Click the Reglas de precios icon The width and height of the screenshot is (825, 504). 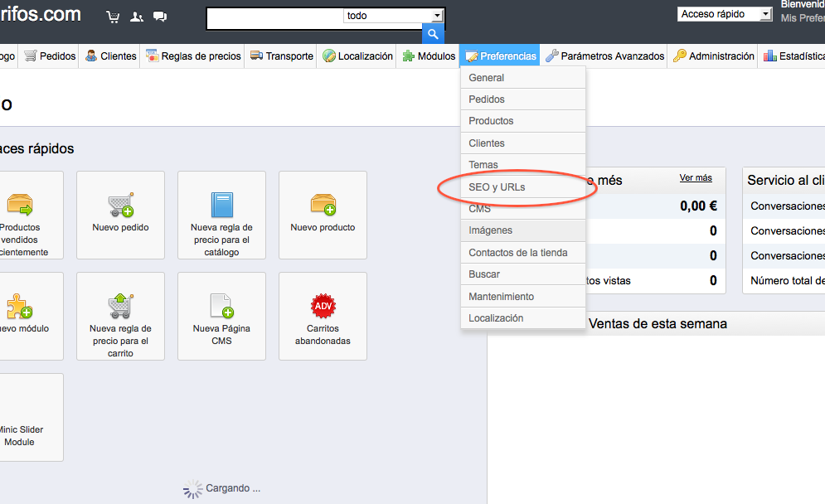coord(152,56)
